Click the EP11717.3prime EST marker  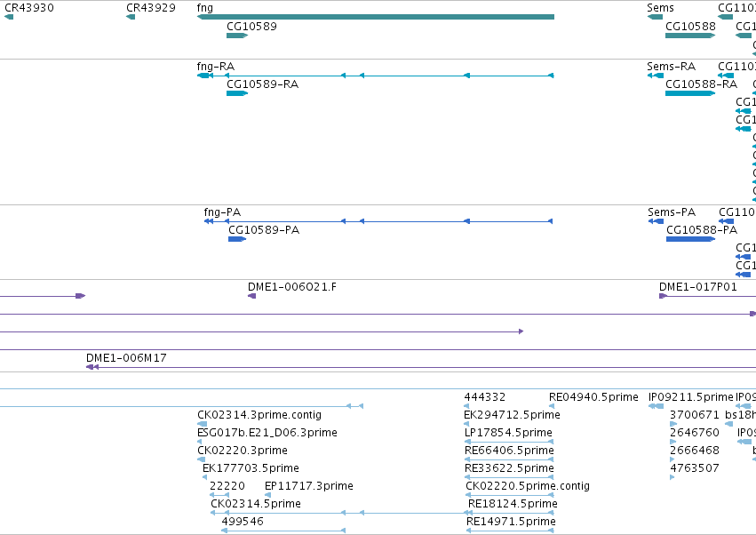267,494
